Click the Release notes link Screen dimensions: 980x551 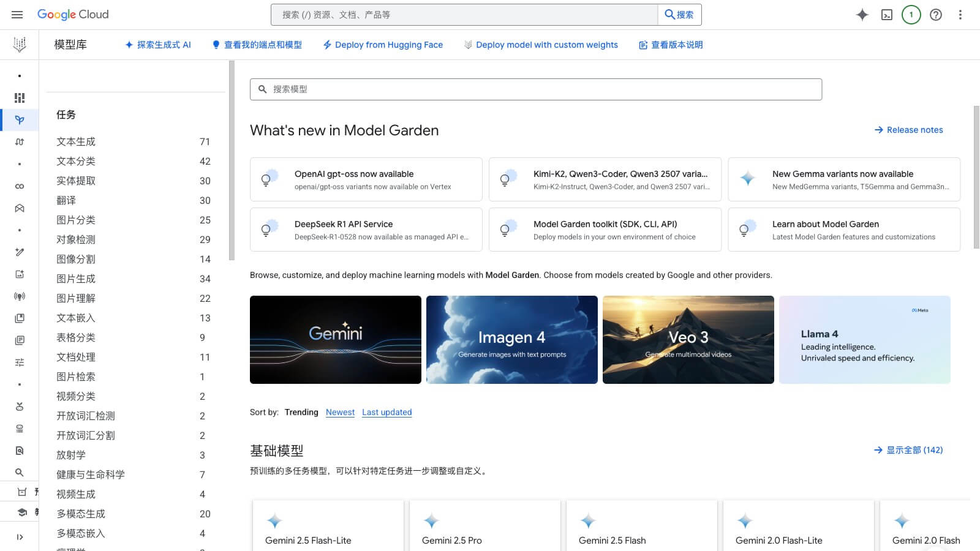click(908, 130)
